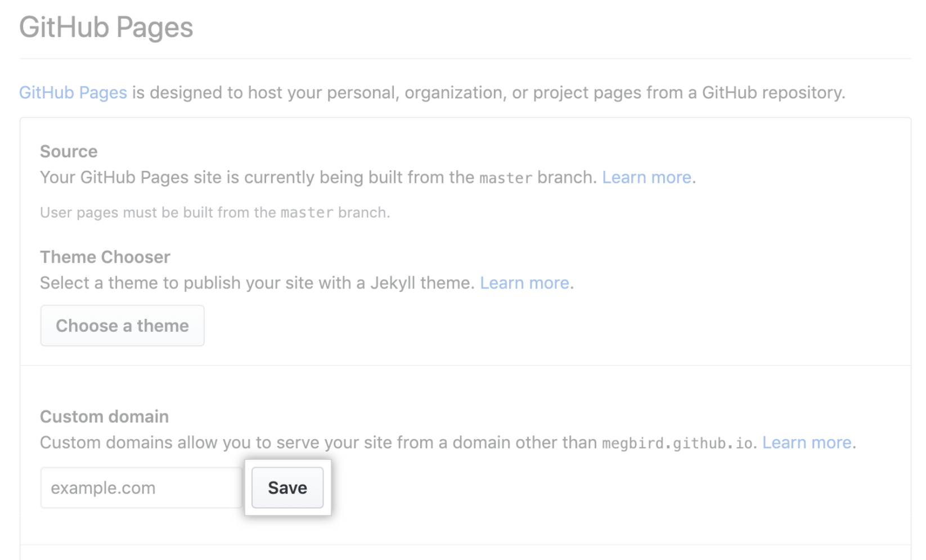Select the GitHub Pages page heading
This screenshot has height=560, width=926.
[106, 28]
